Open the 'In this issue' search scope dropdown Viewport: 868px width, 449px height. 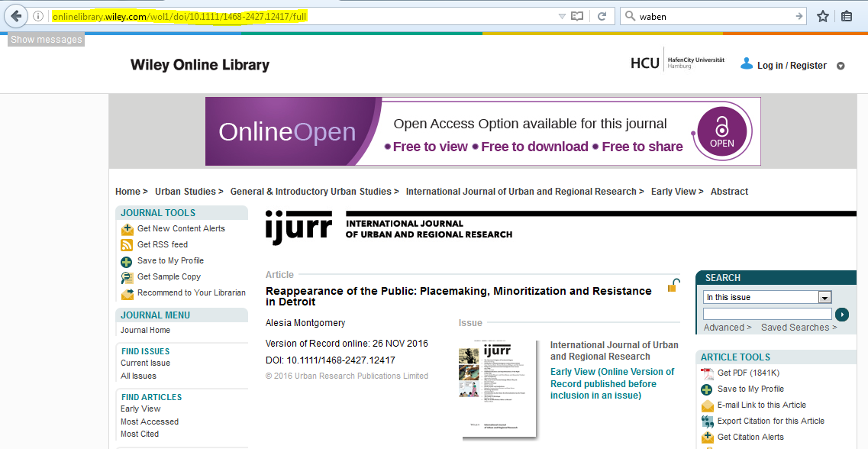coord(767,297)
